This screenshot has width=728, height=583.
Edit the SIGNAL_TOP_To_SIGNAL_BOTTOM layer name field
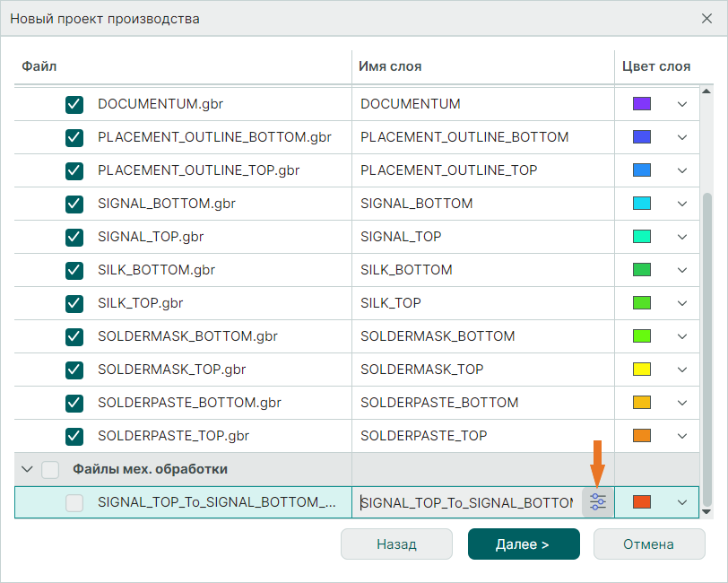466,503
